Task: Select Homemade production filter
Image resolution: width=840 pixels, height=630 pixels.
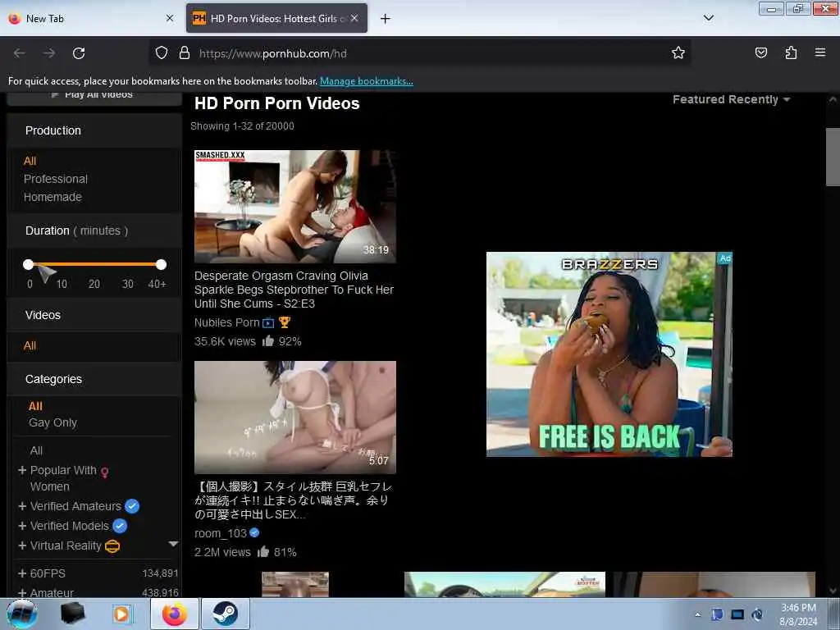Action: [x=52, y=197]
